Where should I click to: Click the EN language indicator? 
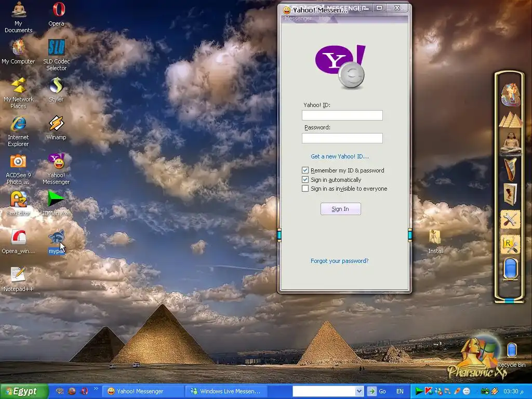pyautogui.click(x=400, y=391)
